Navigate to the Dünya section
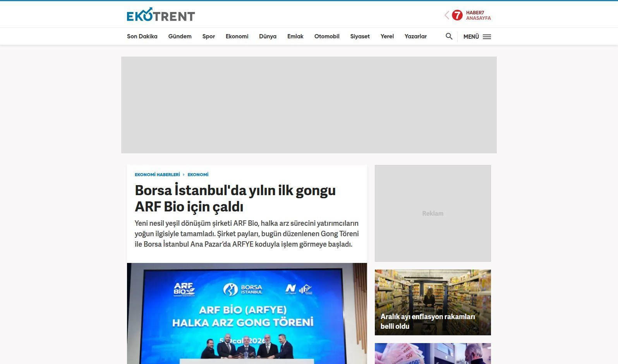The image size is (618, 364). point(268,36)
